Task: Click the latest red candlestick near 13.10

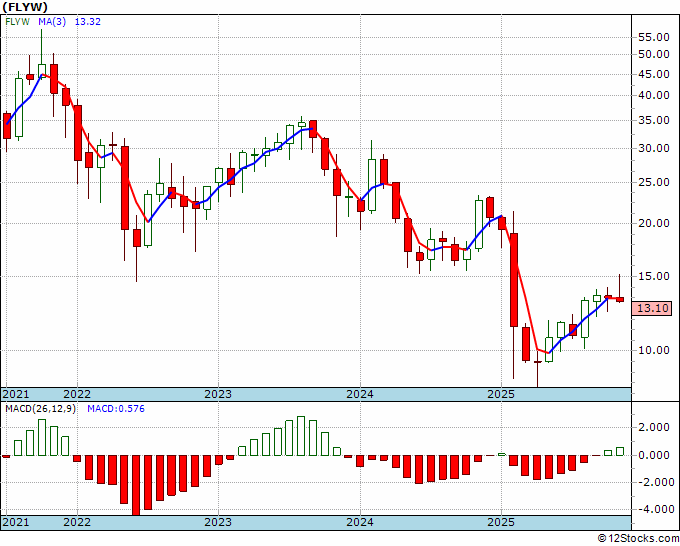Action: point(620,299)
